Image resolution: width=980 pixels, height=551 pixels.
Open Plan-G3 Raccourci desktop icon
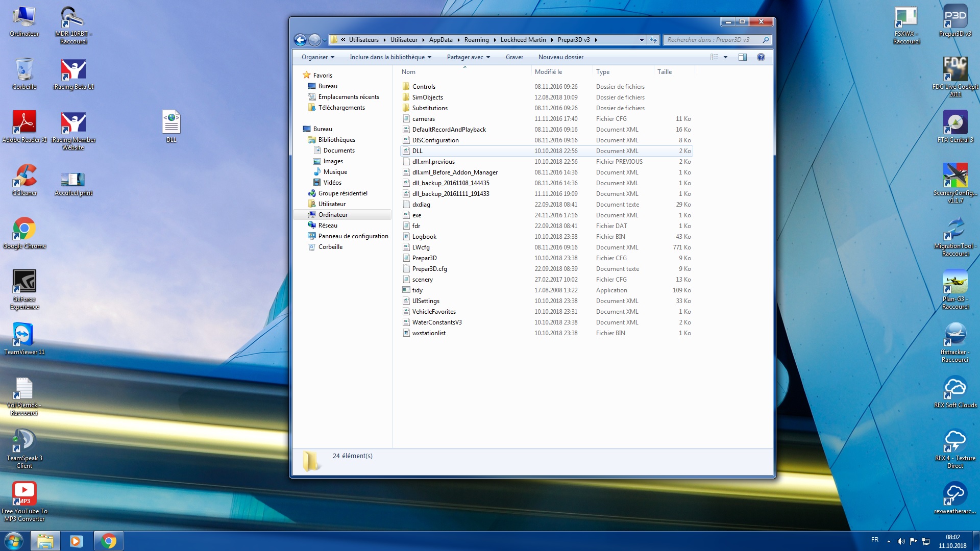[955, 289]
